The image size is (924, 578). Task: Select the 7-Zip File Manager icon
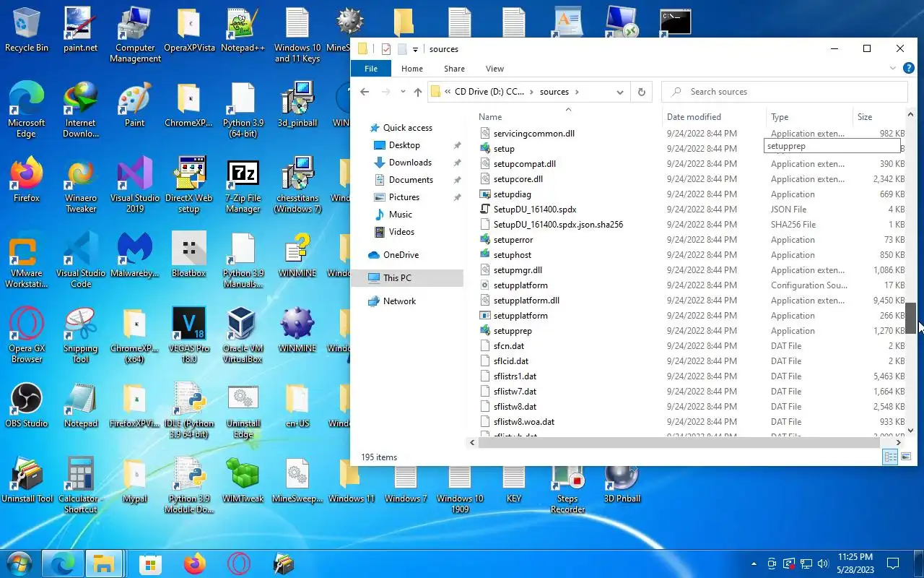click(243, 186)
